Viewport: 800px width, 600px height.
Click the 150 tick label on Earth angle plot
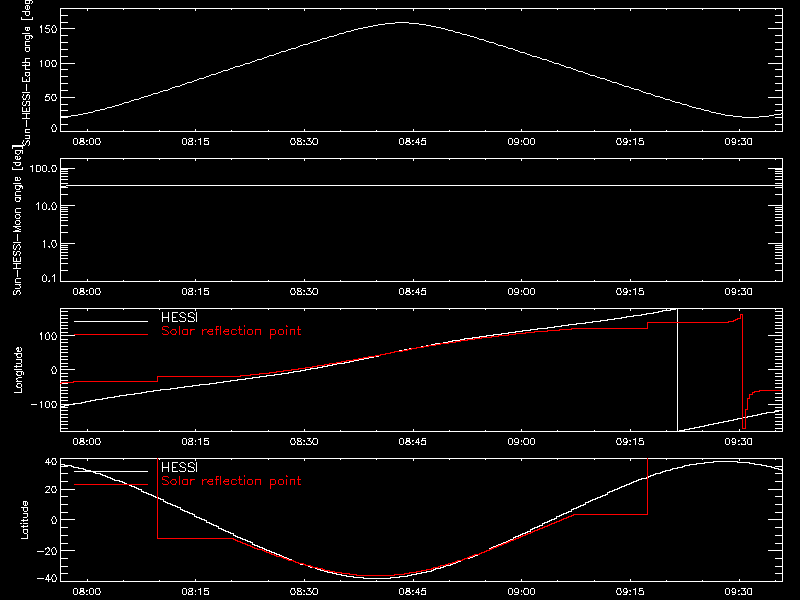(48, 29)
